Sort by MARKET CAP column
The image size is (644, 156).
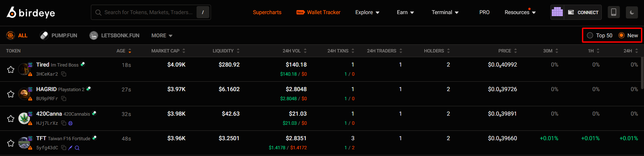coord(168,51)
